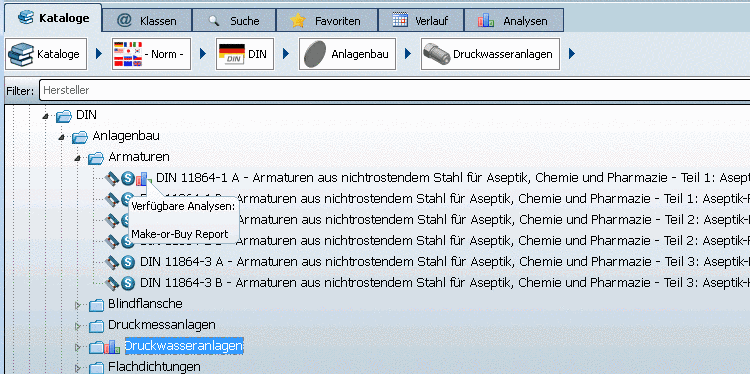Collapse the Armaturen tree node
Viewport: 750px width, 374px height.
[77, 158]
